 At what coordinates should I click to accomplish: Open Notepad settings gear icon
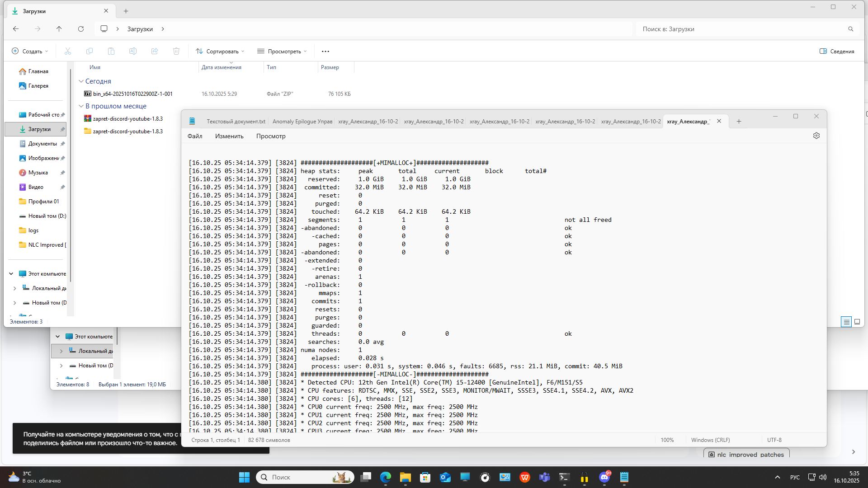click(x=816, y=136)
